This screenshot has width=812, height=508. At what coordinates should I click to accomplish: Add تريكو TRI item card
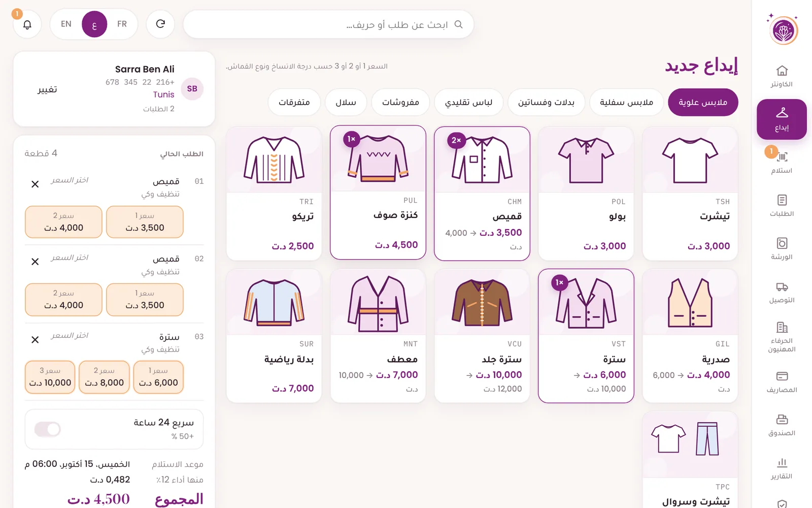(x=274, y=194)
